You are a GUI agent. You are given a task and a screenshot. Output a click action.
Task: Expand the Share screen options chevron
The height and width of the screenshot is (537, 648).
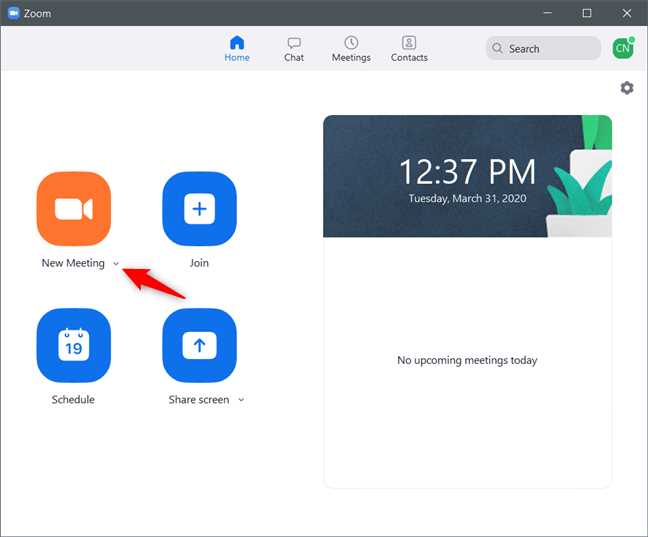click(x=241, y=400)
